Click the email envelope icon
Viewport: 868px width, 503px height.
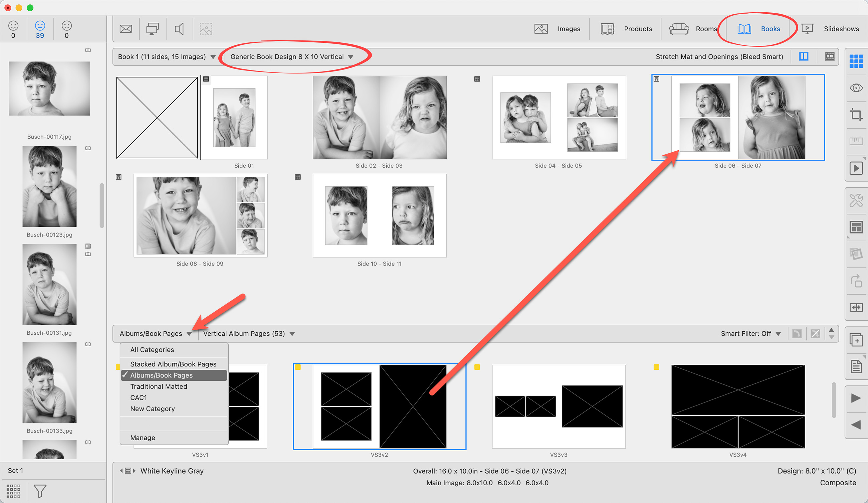[x=126, y=29]
